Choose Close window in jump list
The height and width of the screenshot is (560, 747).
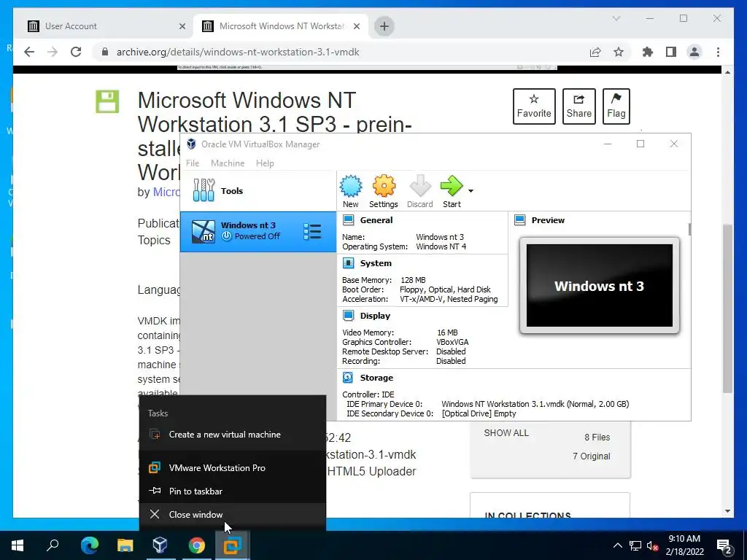tap(233, 514)
